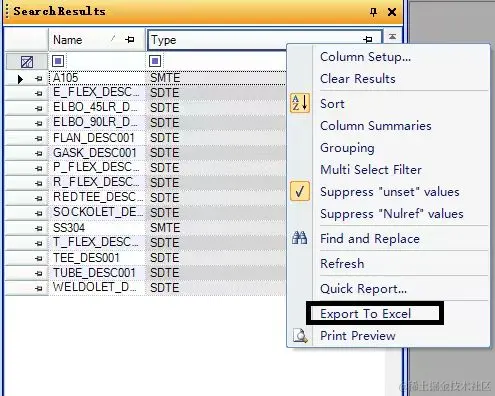
Task: Choose Clear Results in context menu
Action: (358, 79)
